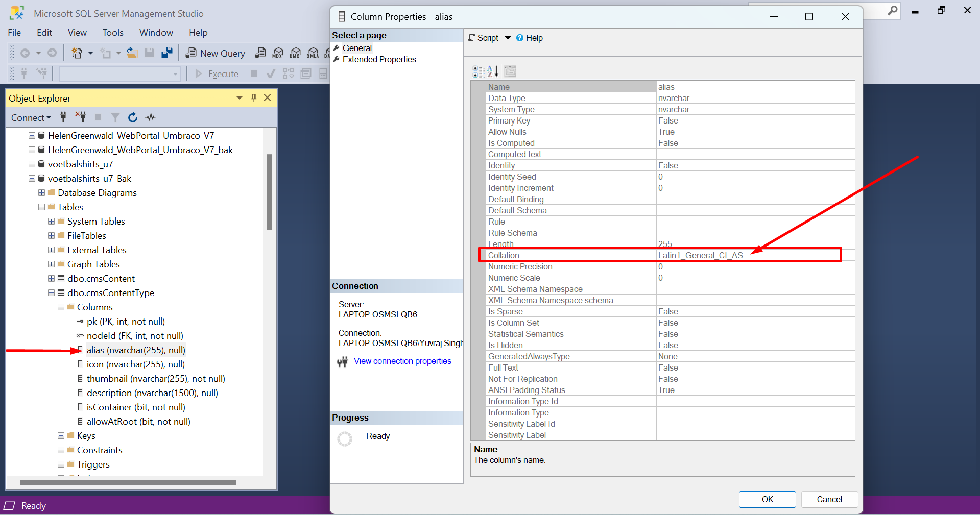Click the Help icon in Column Properties

click(x=530, y=38)
